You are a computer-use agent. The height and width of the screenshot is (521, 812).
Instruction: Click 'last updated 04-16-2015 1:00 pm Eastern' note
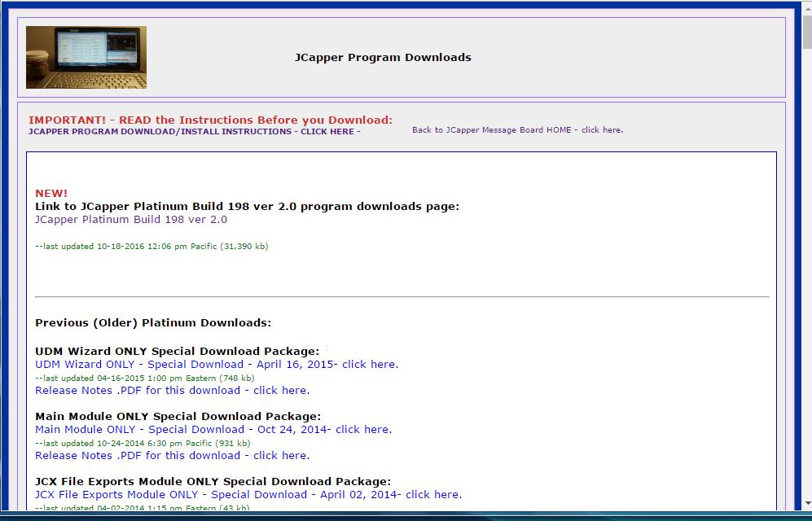click(144, 379)
